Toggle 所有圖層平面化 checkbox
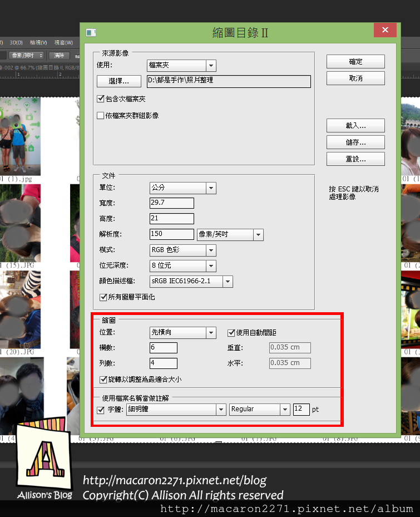 tap(103, 297)
